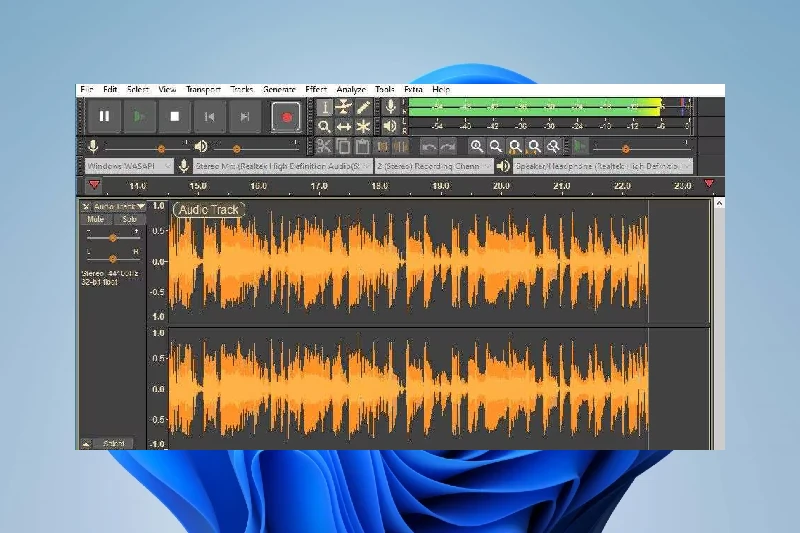Click the Paste clipboard icon
Screen dimensions: 800x533
click(x=363, y=147)
